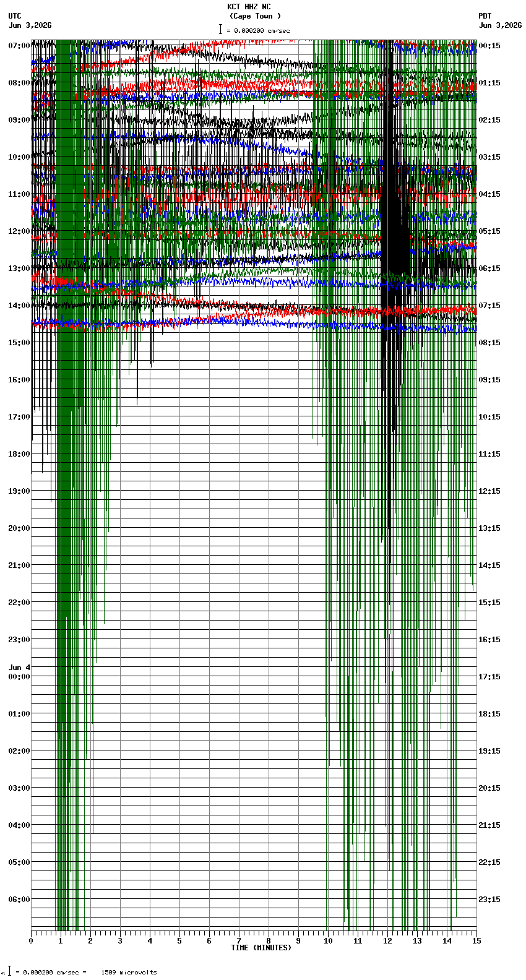Click the PDT time label '00:15'
The height and width of the screenshot is (980, 526).
[x=489, y=46]
